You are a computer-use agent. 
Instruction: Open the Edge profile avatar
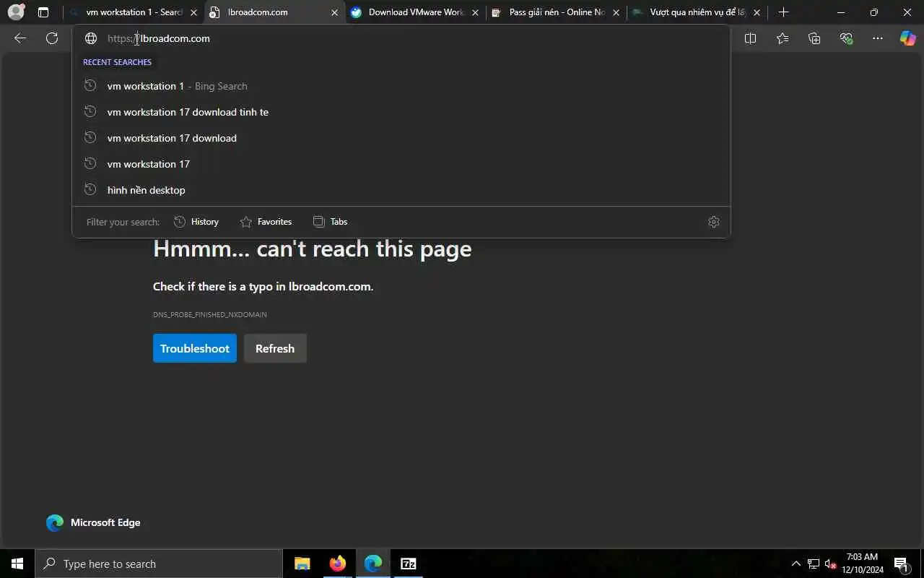click(16, 12)
